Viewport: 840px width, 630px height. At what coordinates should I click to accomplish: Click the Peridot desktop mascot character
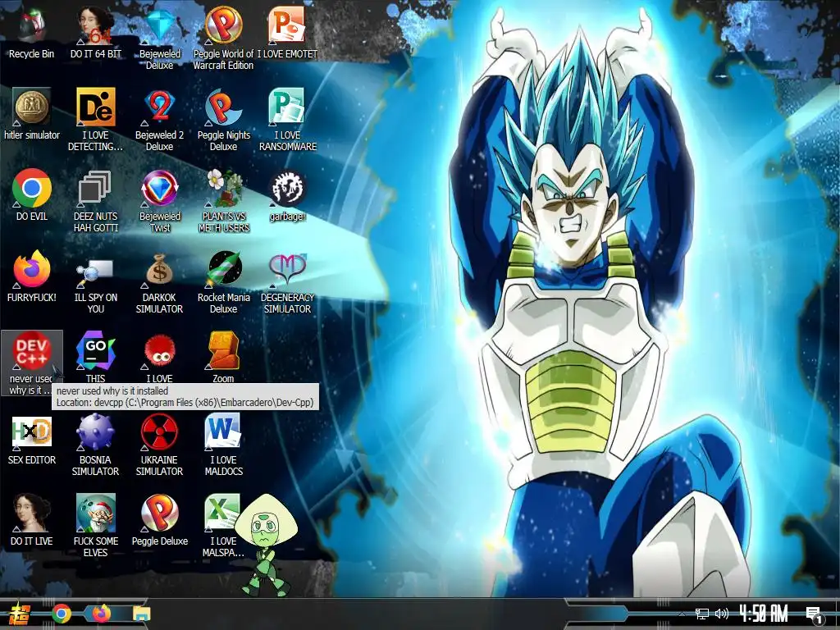pos(265,546)
